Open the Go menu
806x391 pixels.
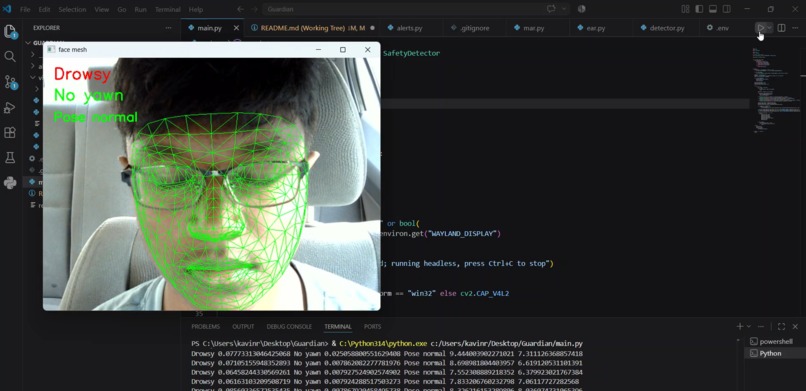121,9
